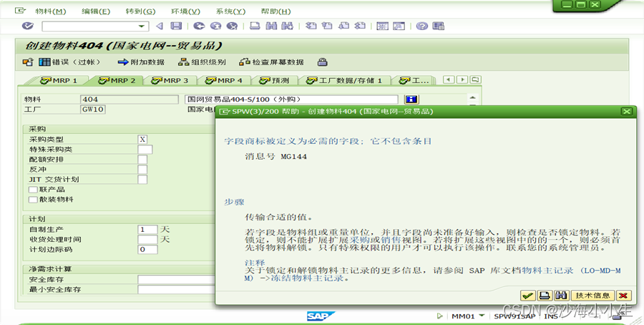
Task: Open the 编辑(E) menu
Action: tap(96, 11)
